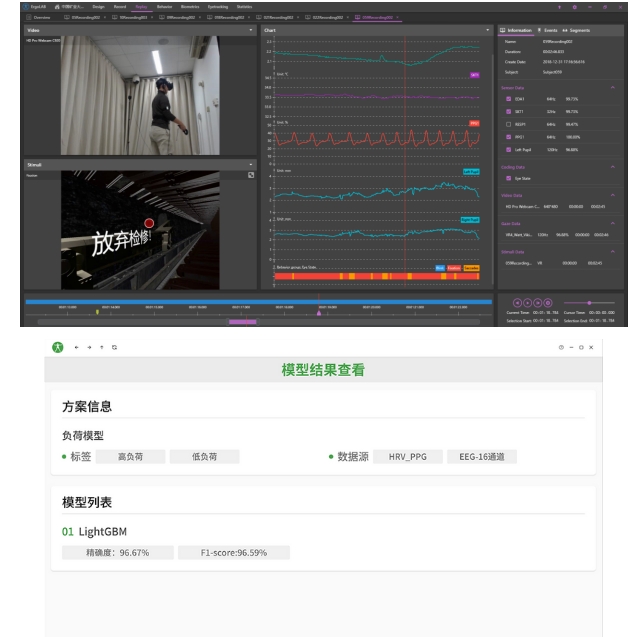Click the Right Pupil channel tag in chart
634x637 pixels.
tap(470, 220)
